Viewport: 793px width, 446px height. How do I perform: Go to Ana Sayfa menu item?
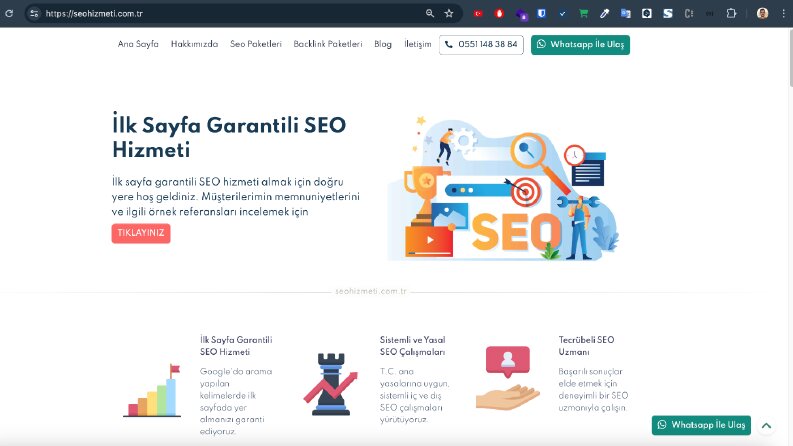138,44
